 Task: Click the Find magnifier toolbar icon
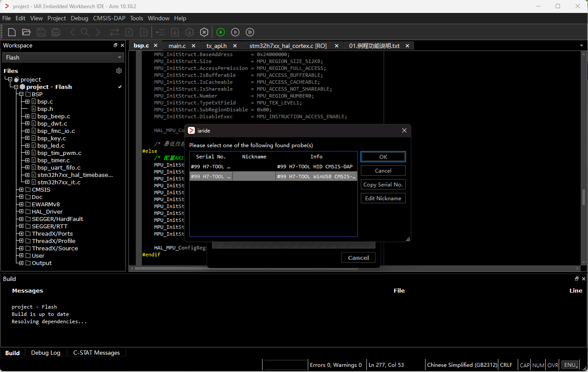tap(85, 32)
